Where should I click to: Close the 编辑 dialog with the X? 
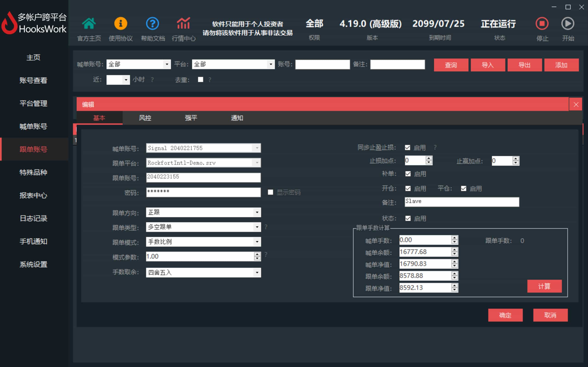(576, 104)
